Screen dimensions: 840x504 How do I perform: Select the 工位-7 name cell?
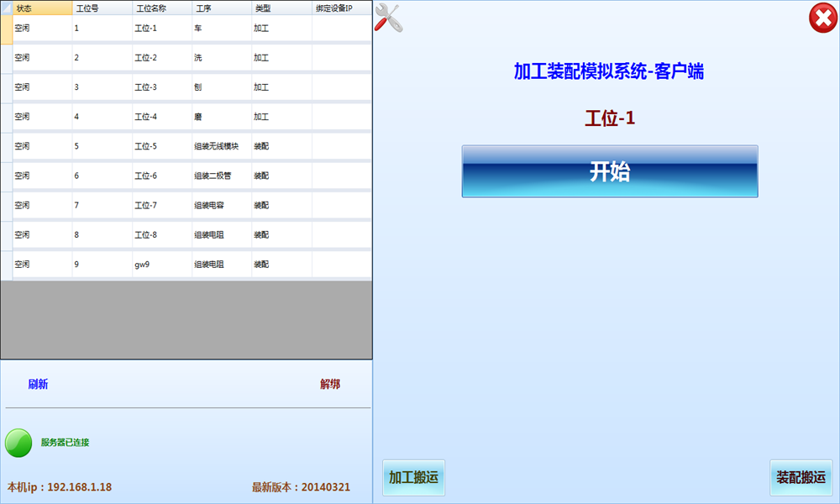click(162, 205)
